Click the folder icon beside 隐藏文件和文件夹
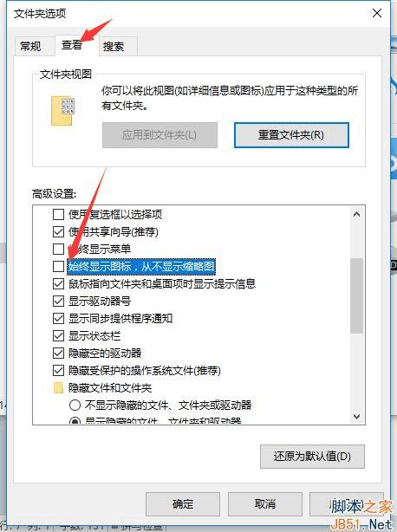The width and height of the screenshot is (397, 532). tap(58, 388)
